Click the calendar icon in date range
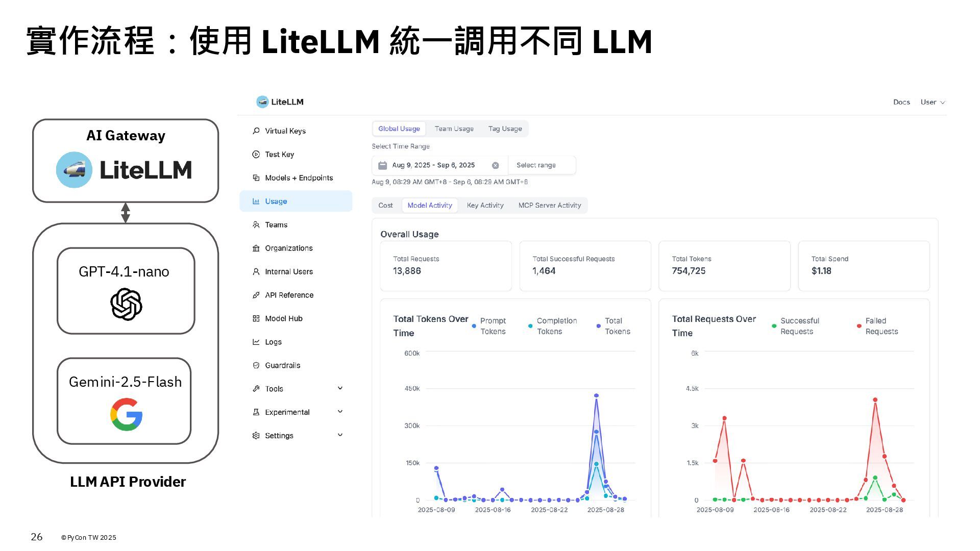 [382, 165]
